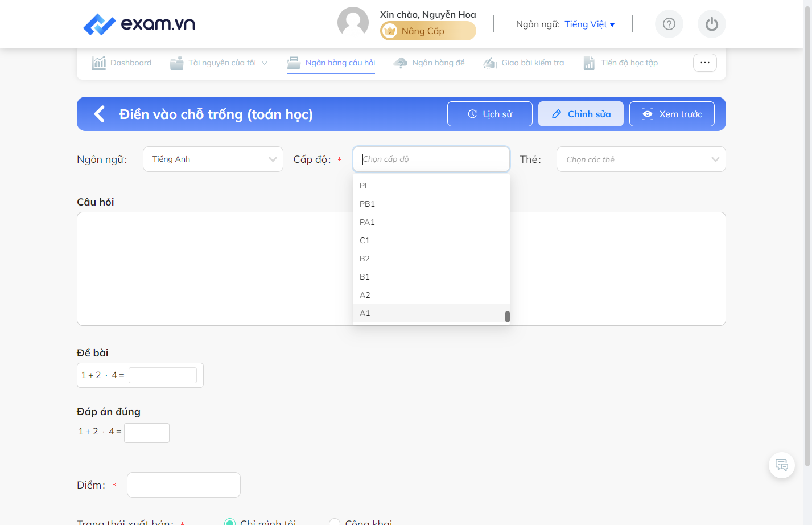Screen dimensions: 812x525
Task: Choose level PL from the list
Action: coord(431,186)
